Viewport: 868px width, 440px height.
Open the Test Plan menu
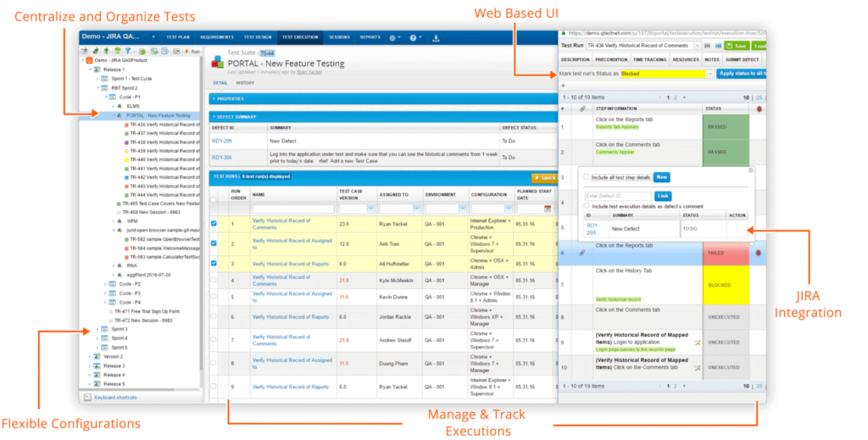(178, 37)
